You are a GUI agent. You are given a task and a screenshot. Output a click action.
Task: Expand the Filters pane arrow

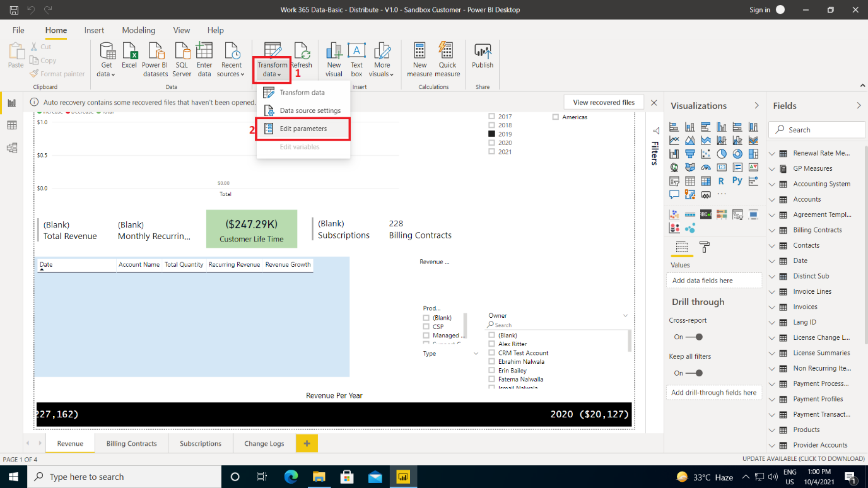pos(655,131)
